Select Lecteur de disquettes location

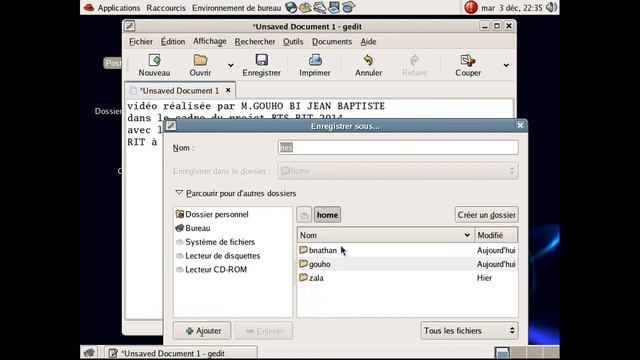point(218,256)
